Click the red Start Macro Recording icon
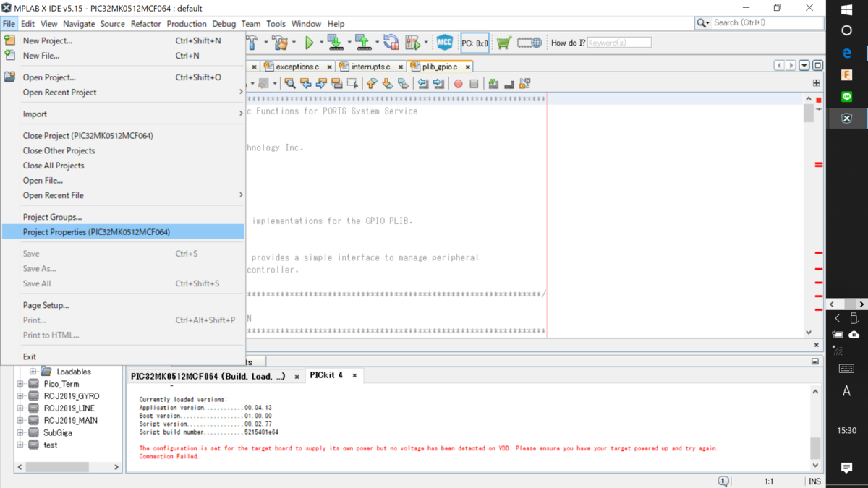This screenshot has width=868, height=488. 458,84
